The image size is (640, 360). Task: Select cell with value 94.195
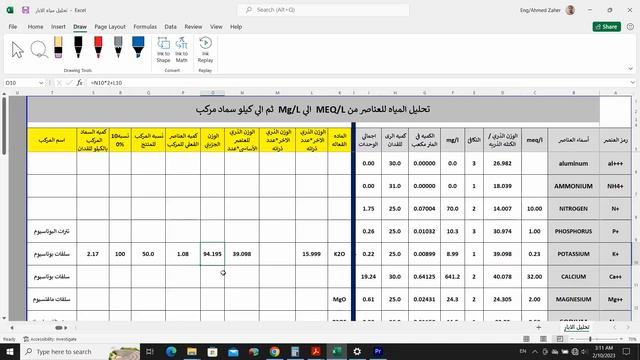click(x=212, y=254)
